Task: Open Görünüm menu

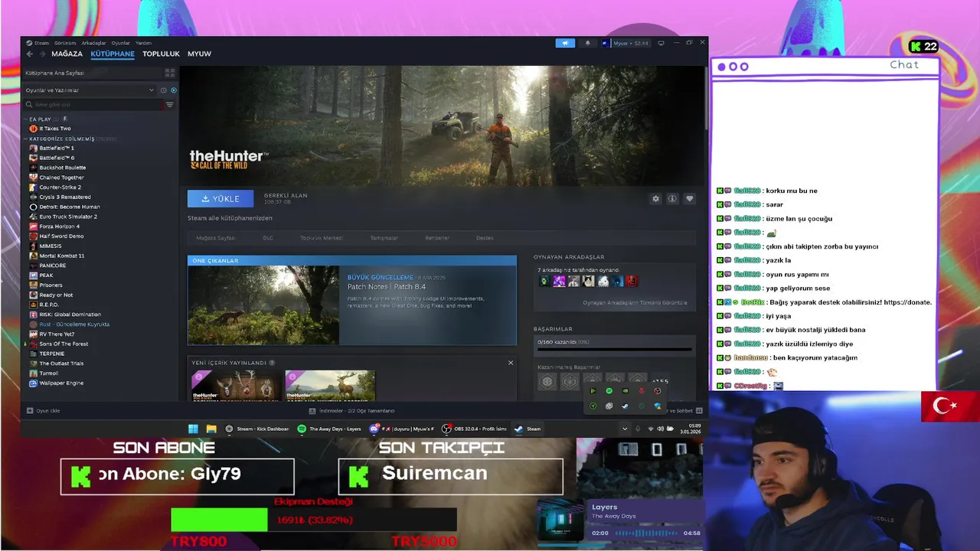Action: tap(64, 43)
